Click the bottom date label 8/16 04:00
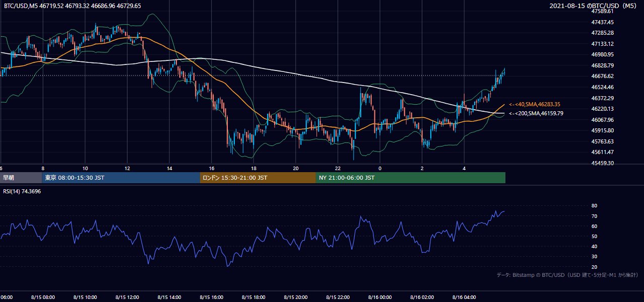Screen dimensions: 644x302 click(x=464, y=297)
